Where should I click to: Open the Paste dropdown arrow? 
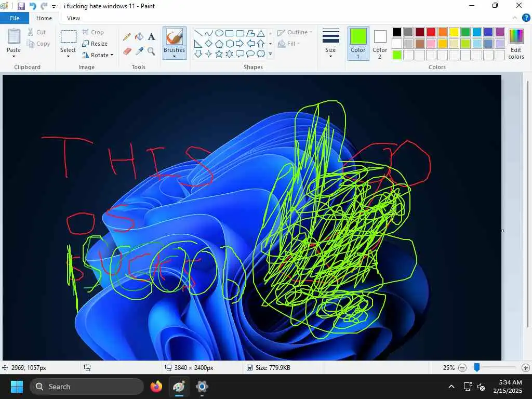tap(14, 56)
